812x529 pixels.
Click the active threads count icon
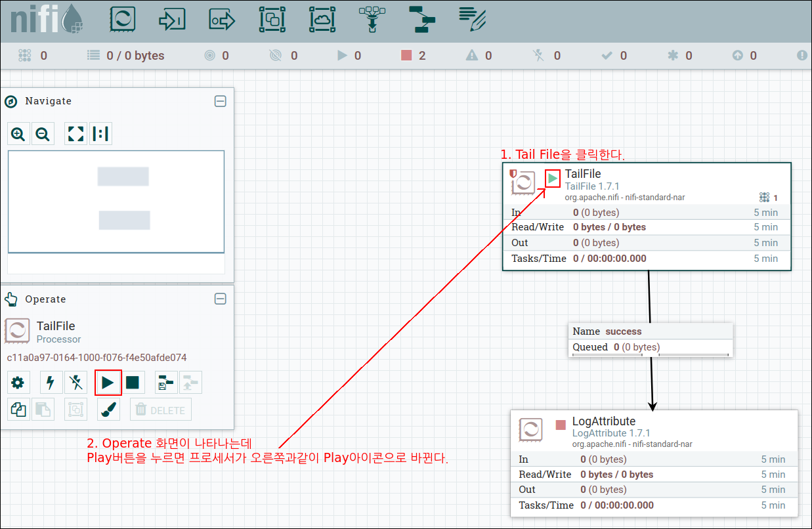pos(25,56)
